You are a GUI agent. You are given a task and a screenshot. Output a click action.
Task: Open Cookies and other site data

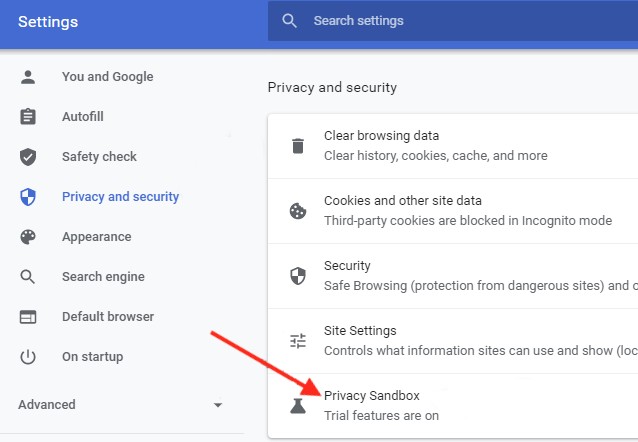(453, 211)
